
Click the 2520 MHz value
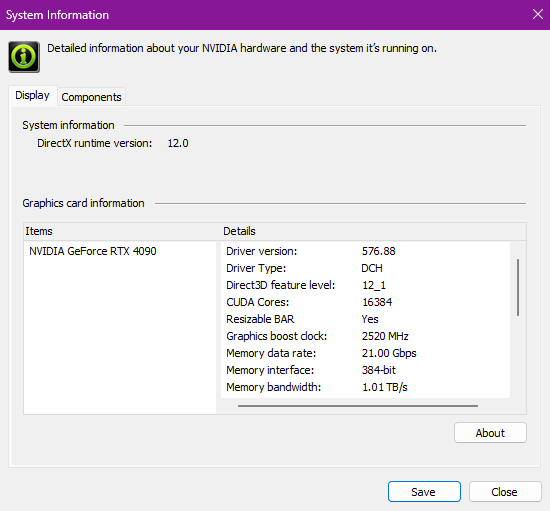point(385,336)
